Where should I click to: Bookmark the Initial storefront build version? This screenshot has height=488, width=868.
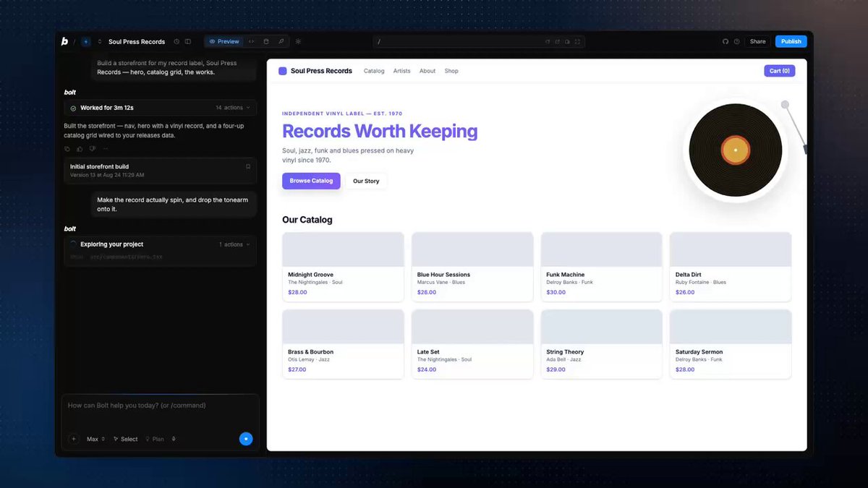pos(248,166)
